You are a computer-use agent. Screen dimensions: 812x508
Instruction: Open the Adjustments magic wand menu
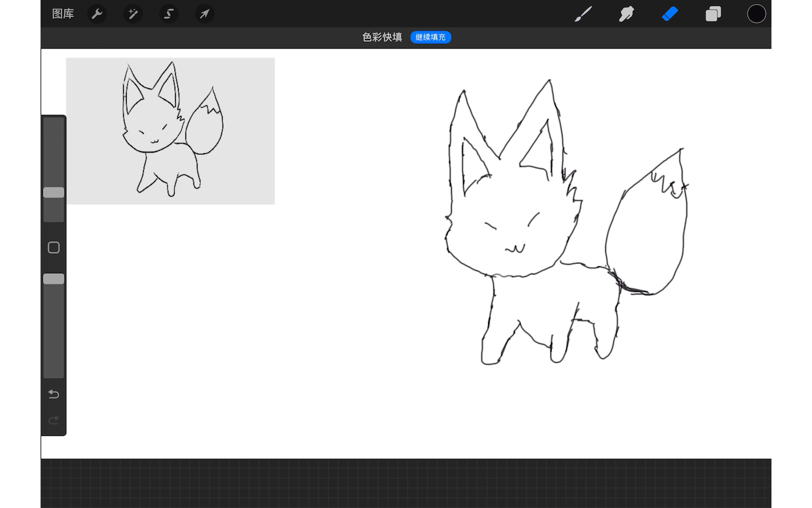click(133, 14)
